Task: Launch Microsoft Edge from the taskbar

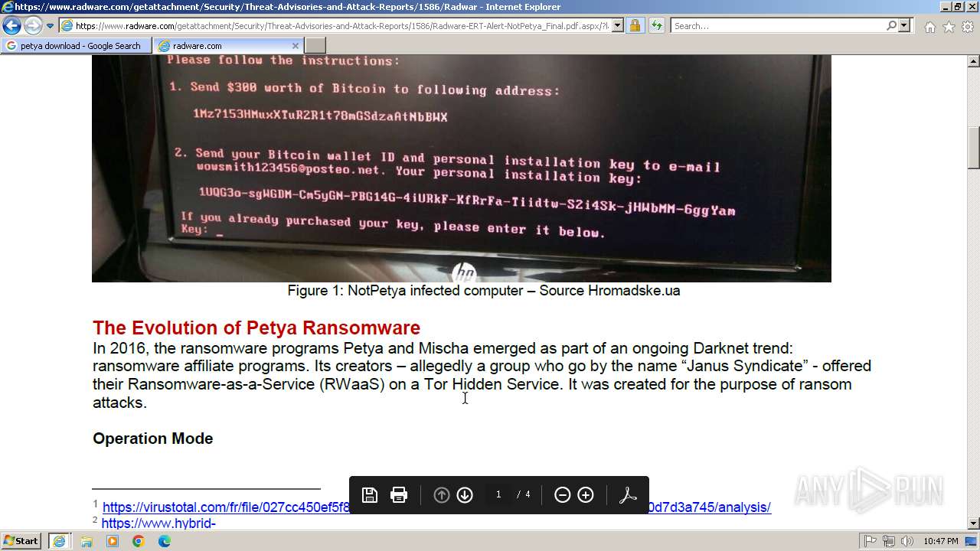Action: (x=165, y=541)
